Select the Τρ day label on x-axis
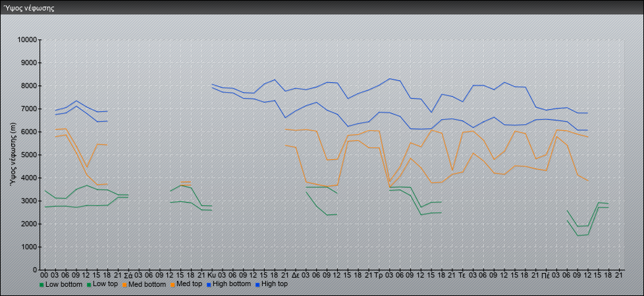The width and height of the screenshot is (644, 296). coord(379,275)
